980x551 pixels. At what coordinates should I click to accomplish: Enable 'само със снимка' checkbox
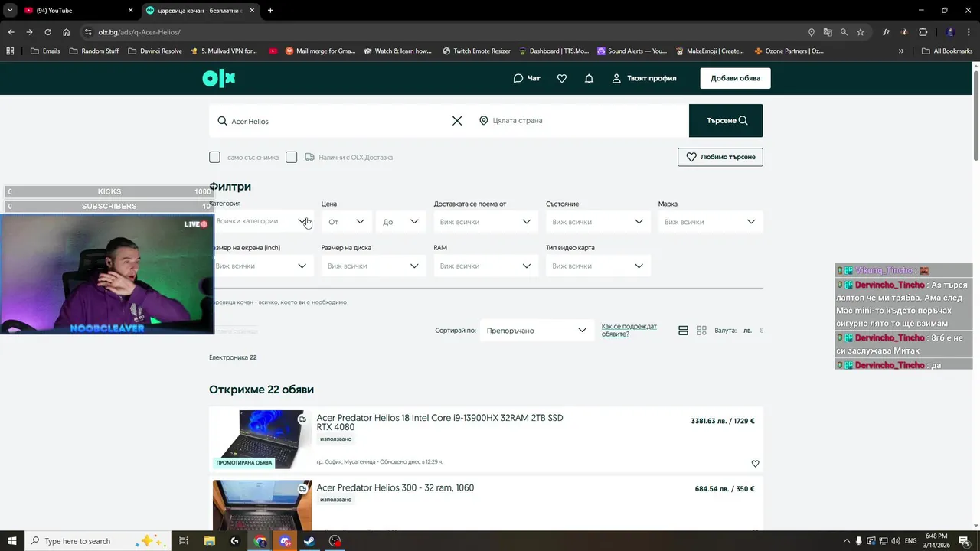coord(214,157)
